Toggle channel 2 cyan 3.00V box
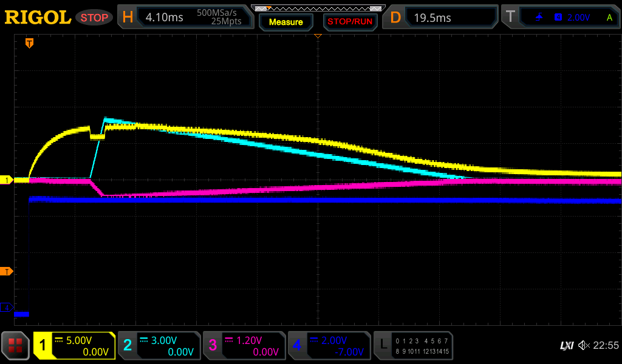622x364 pixels. coord(159,346)
